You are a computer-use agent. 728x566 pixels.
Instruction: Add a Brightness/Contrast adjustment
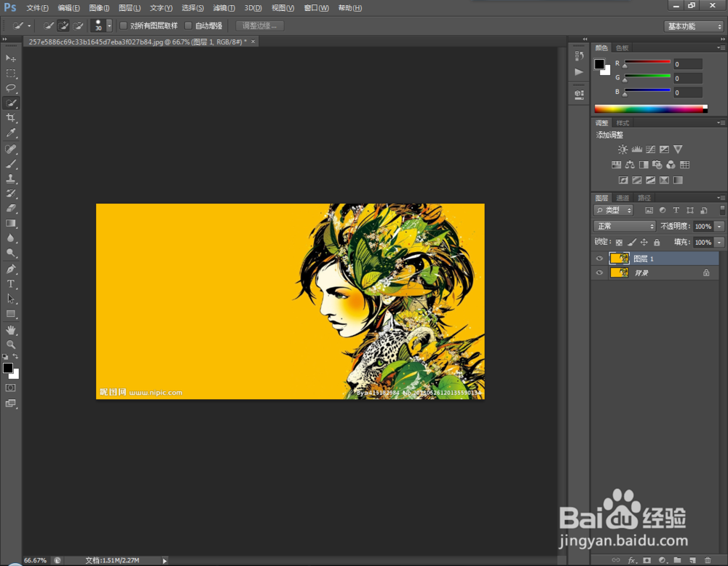(x=622, y=149)
